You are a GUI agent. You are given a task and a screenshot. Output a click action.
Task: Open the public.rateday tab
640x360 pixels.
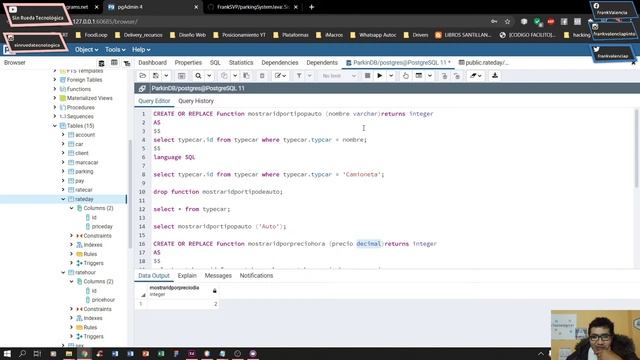[x=484, y=62]
